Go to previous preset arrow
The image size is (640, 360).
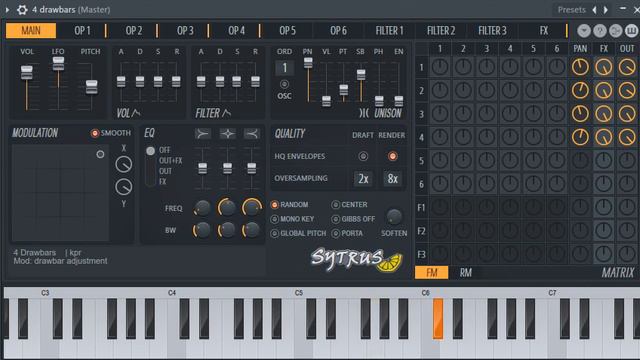click(594, 9)
